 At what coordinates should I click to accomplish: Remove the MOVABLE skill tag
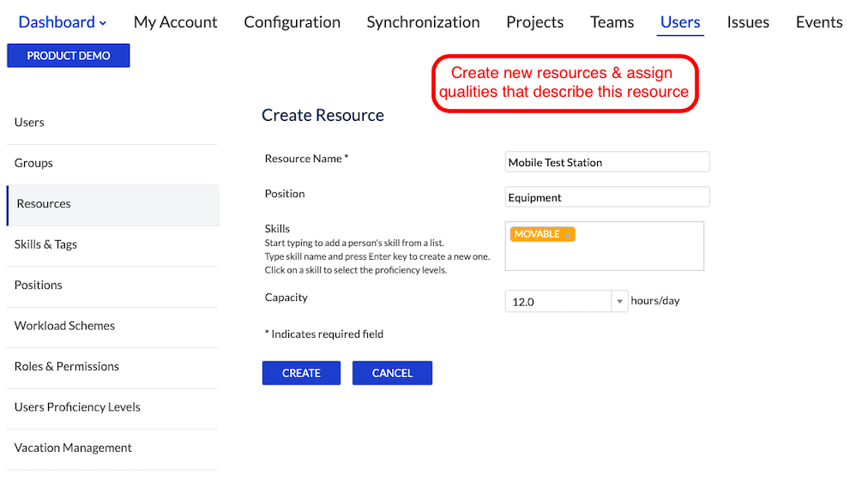(x=567, y=235)
